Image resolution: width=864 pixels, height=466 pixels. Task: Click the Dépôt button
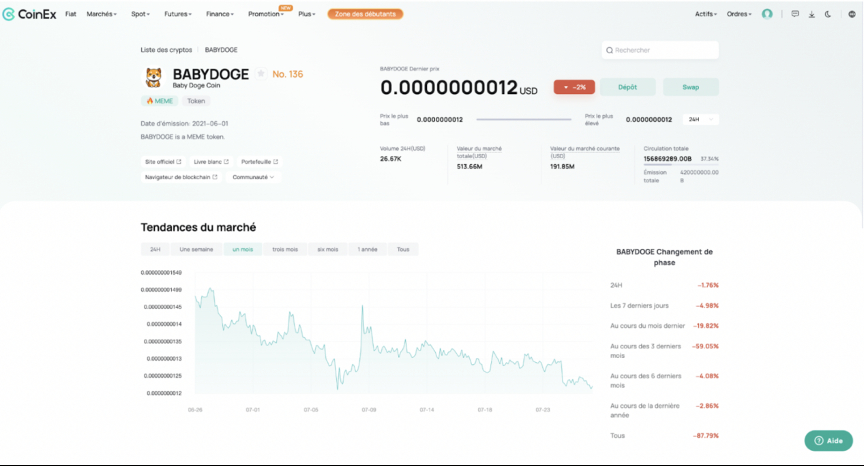click(627, 87)
